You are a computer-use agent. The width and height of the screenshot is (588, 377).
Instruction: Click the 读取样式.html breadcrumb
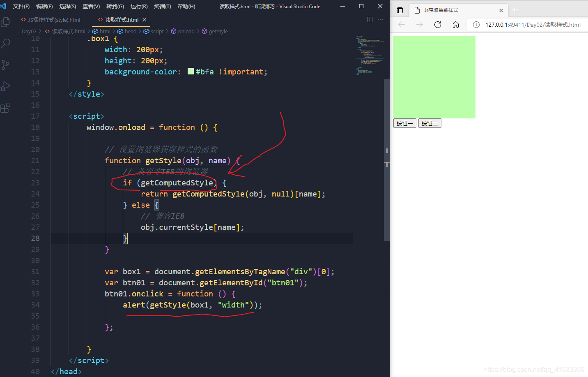69,31
